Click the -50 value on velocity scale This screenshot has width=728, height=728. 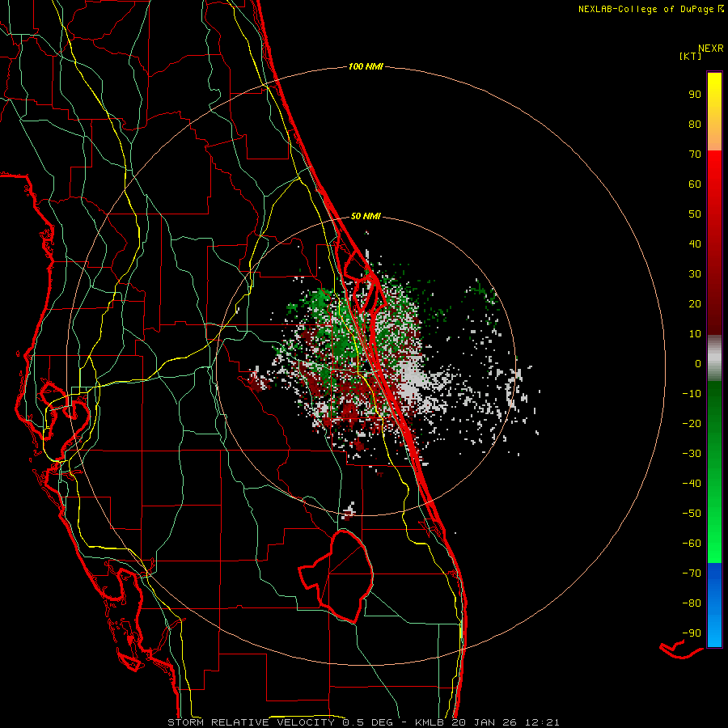[x=692, y=513]
